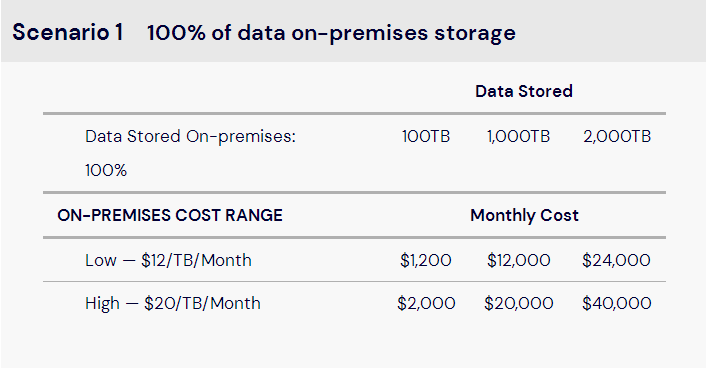
Task: Click the $12,000 cost cell
Action: [x=518, y=260]
